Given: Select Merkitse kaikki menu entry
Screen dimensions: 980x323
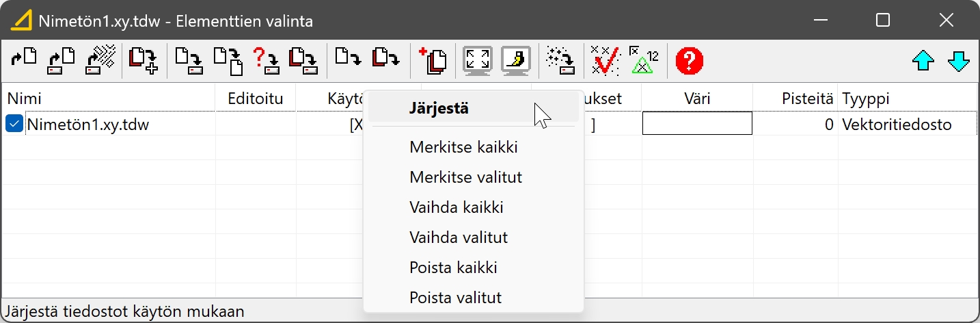Looking at the screenshot, I should coord(473,147).
